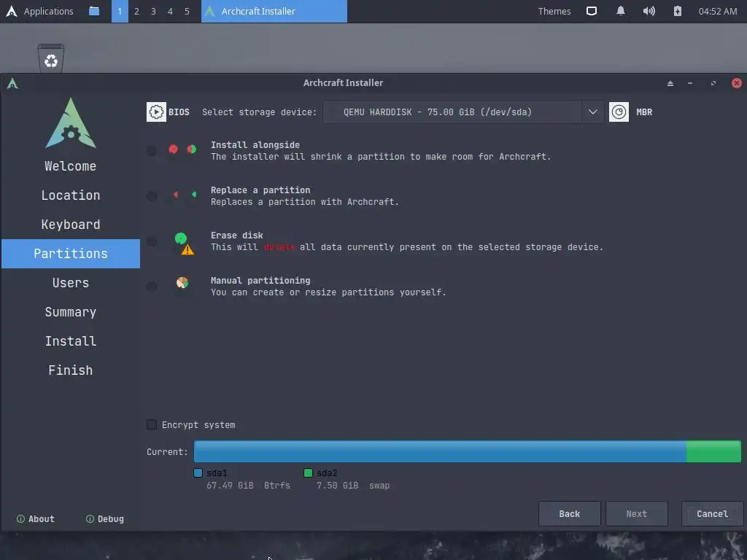Click the info icon beside About
747x560 pixels.
click(x=20, y=518)
